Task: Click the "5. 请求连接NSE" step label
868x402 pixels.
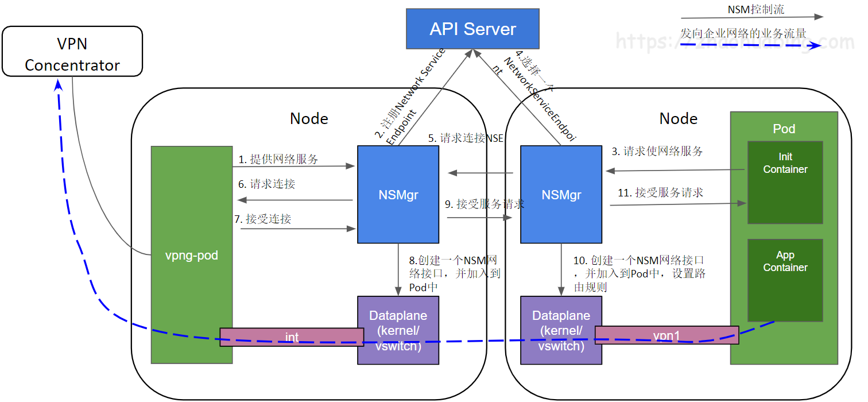Action: (466, 138)
